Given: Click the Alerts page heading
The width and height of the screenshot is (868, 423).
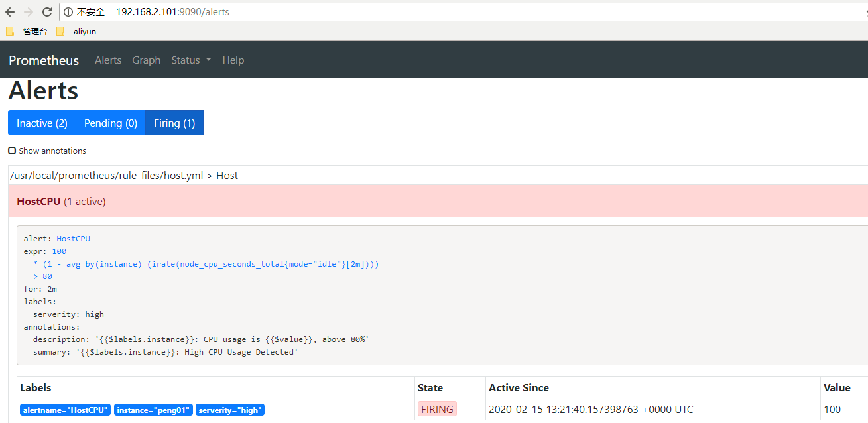Looking at the screenshot, I should click(43, 91).
